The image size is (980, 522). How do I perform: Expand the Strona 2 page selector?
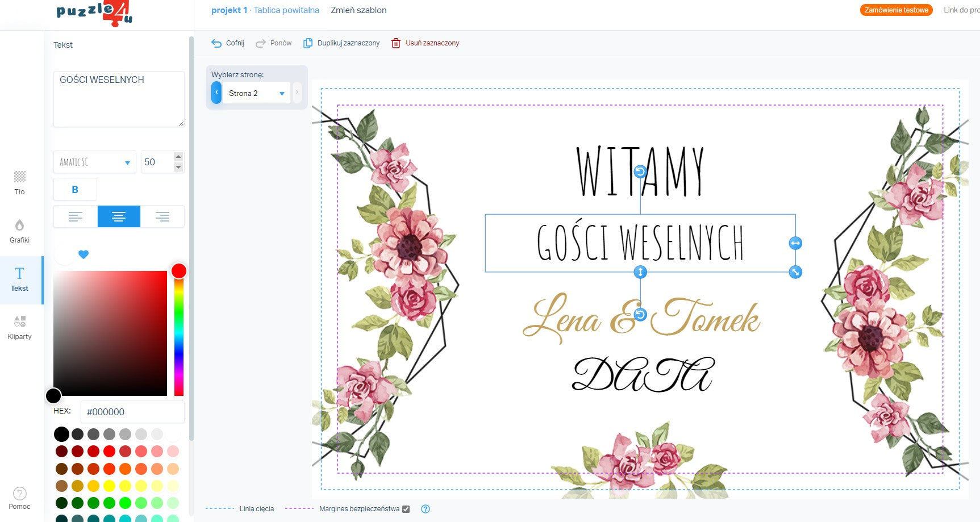pos(257,93)
